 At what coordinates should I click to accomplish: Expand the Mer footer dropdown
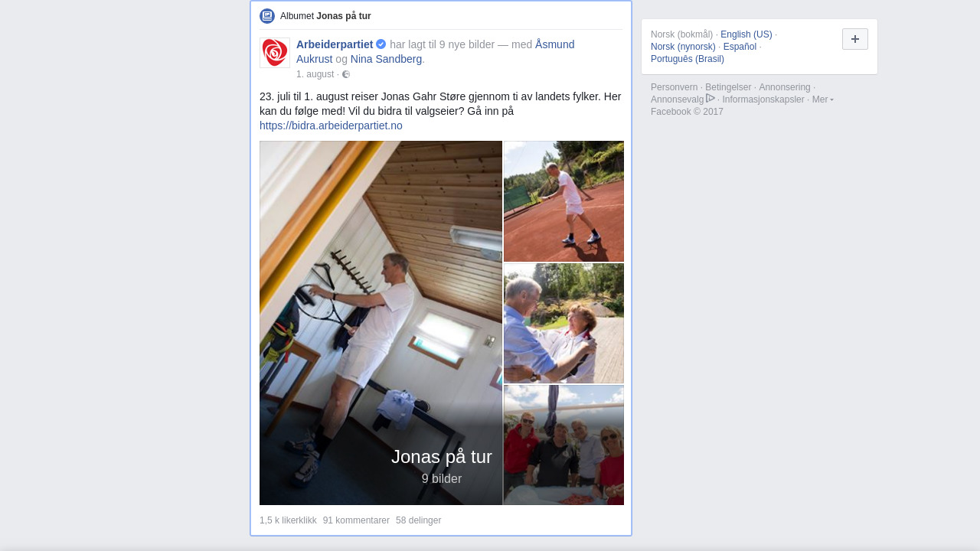[822, 99]
